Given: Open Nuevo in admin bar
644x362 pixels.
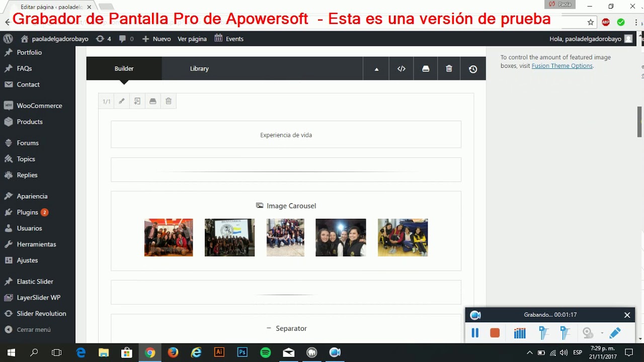Looking at the screenshot, I should pos(156,39).
